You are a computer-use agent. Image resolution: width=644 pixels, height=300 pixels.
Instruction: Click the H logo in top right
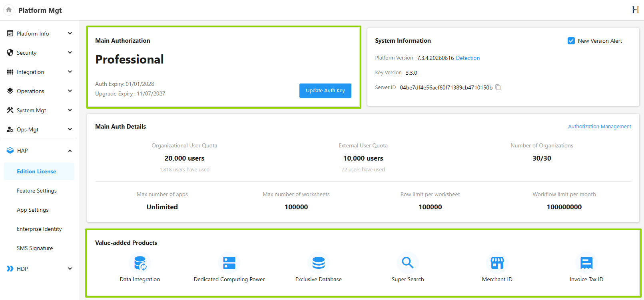click(x=635, y=10)
